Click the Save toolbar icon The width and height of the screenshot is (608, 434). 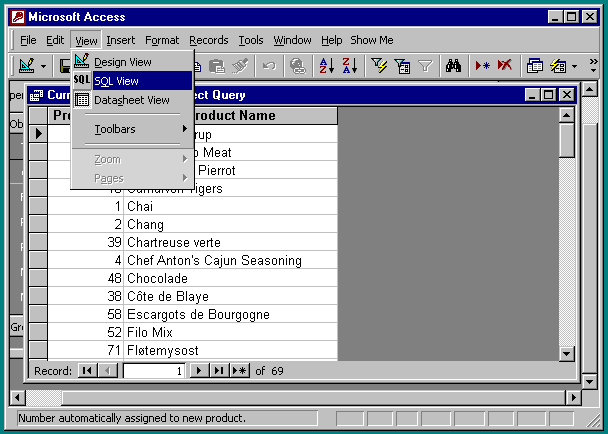65,66
